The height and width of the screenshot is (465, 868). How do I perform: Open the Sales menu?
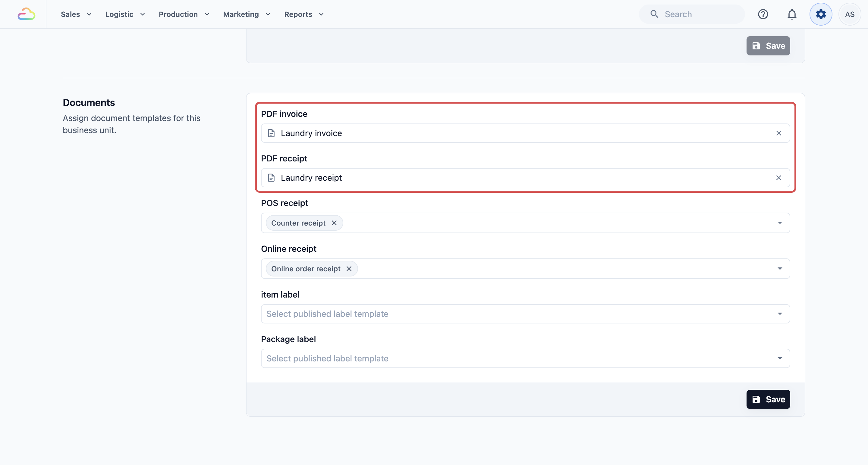[x=76, y=14]
